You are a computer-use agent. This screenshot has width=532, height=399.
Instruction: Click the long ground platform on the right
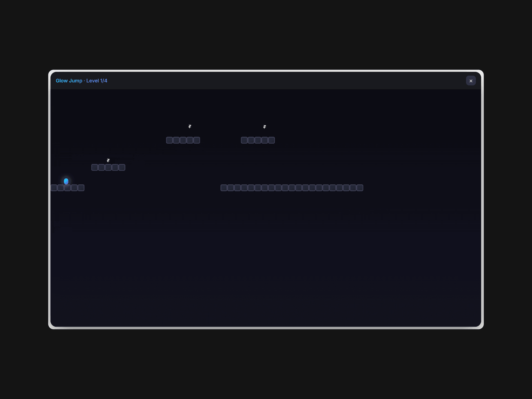(292, 188)
